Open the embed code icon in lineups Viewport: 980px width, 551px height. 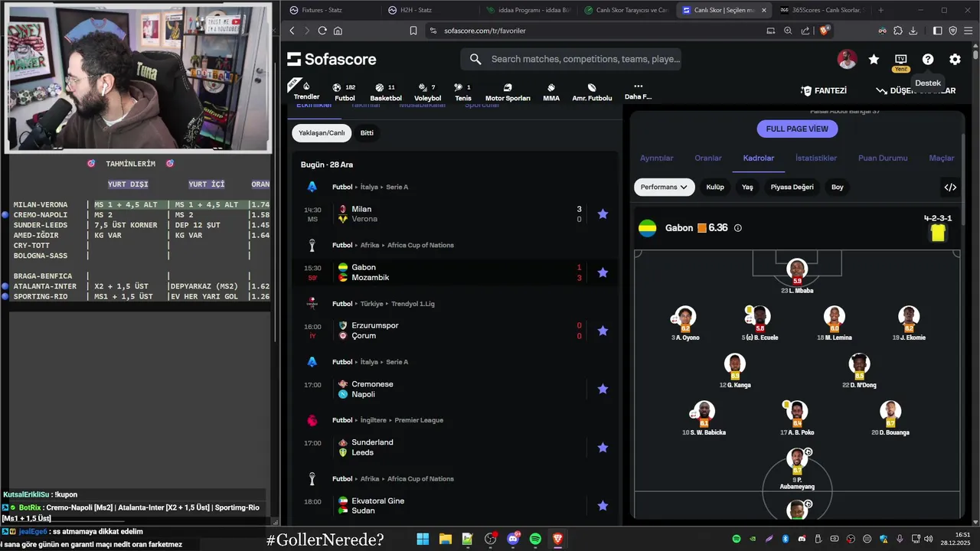point(950,187)
